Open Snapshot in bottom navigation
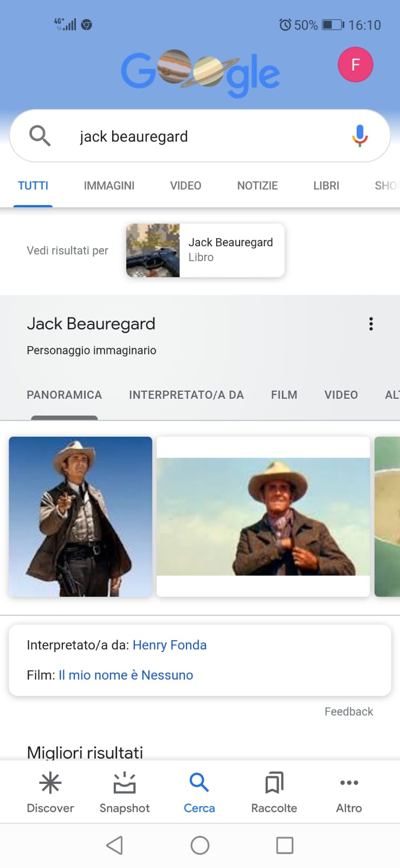 click(x=125, y=792)
